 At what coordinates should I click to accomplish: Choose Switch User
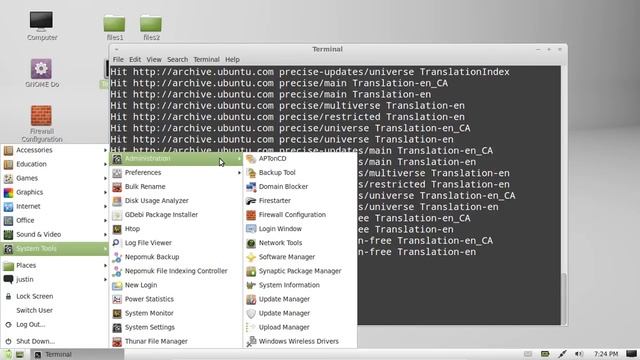tap(54, 311)
